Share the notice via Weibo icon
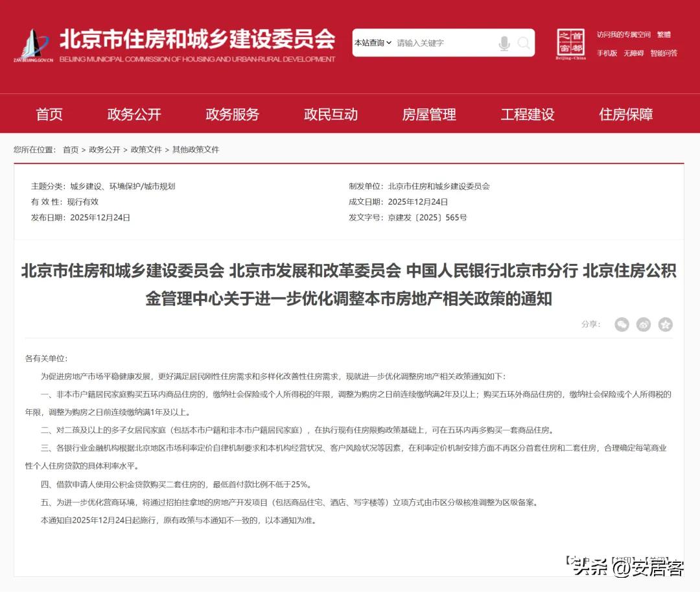This screenshot has width=700, height=592. [643, 324]
